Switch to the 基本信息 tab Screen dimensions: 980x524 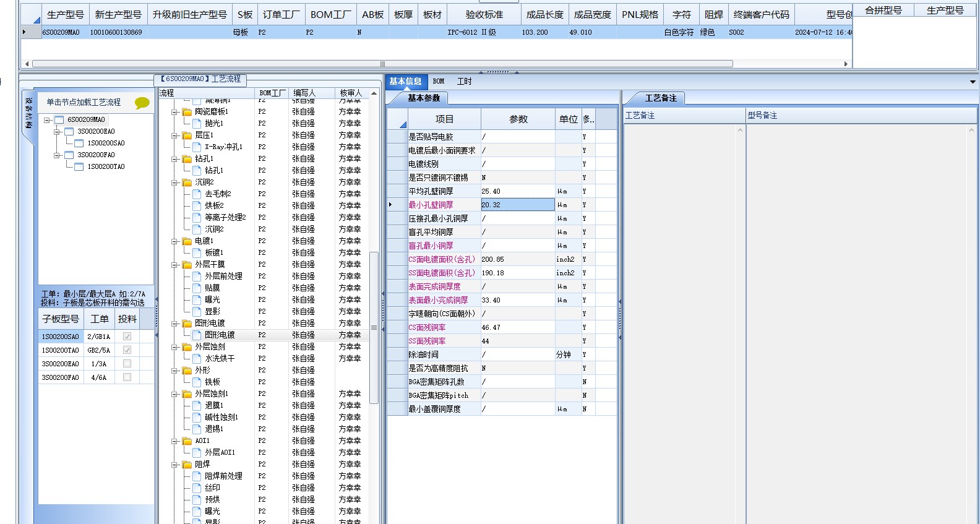point(405,82)
